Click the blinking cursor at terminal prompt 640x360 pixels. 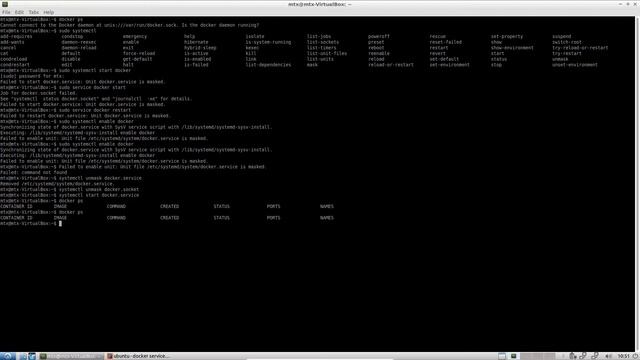pos(60,223)
